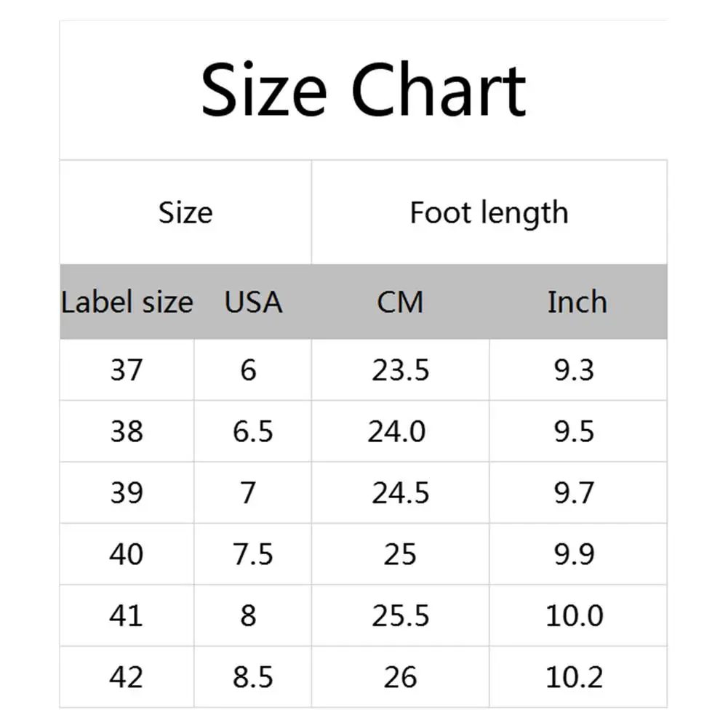728x728 pixels.
Task: Click the USA 8.5 cell
Action: pos(252,677)
